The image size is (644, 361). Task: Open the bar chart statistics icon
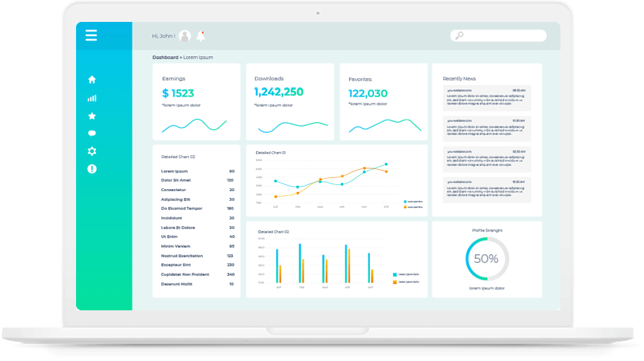click(x=92, y=98)
